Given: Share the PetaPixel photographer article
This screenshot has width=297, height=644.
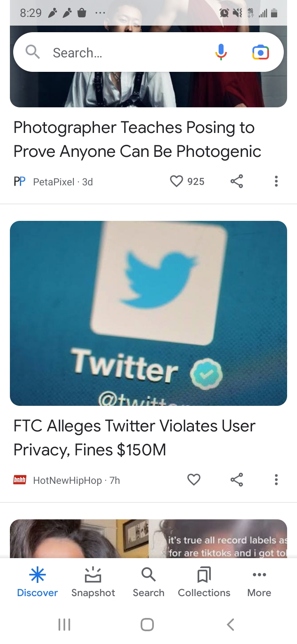Looking at the screenshot, I should (237, 181).
